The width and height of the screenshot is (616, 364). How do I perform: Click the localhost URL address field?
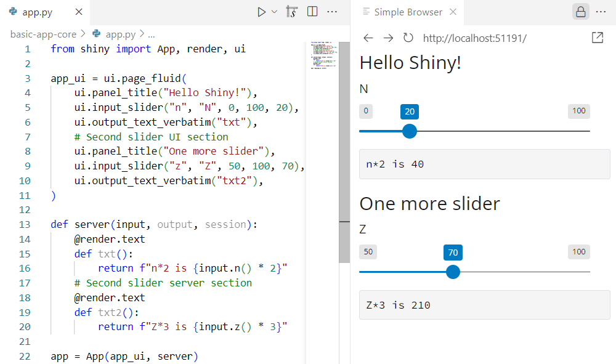[493, 38]
